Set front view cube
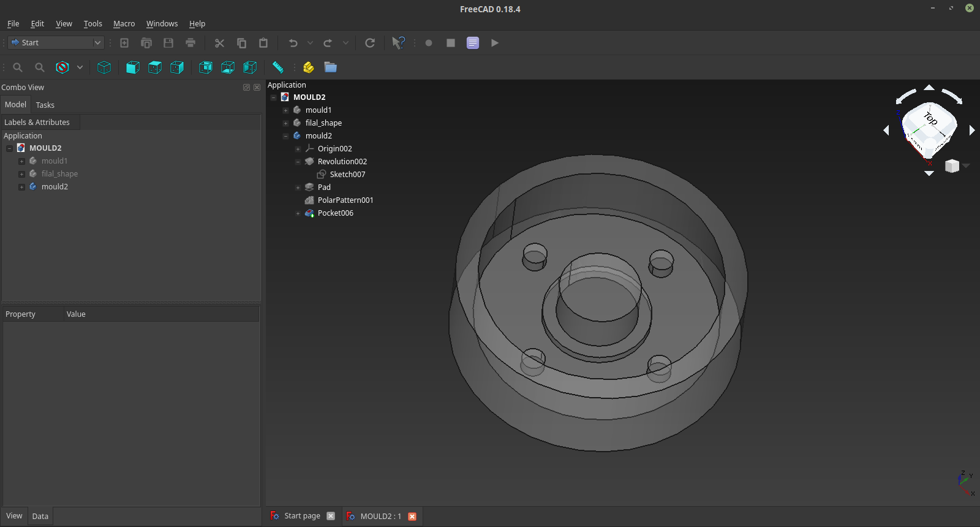The height and width of the screenshot is (527, 980). (x=133, y=67)
